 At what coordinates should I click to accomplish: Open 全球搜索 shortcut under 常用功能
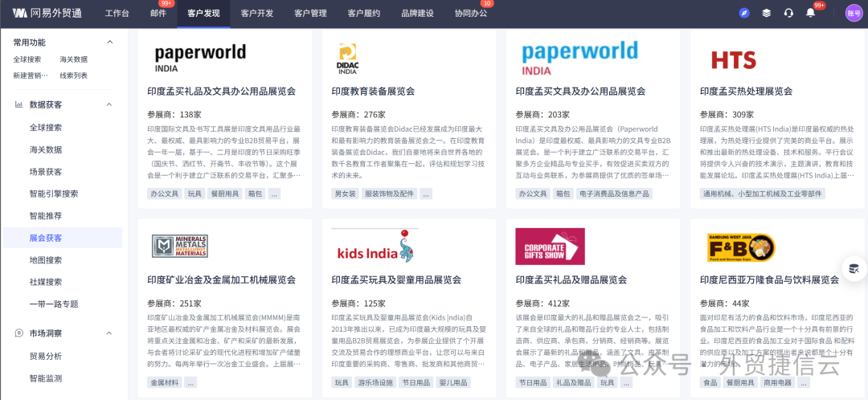(x=27, y=59)
